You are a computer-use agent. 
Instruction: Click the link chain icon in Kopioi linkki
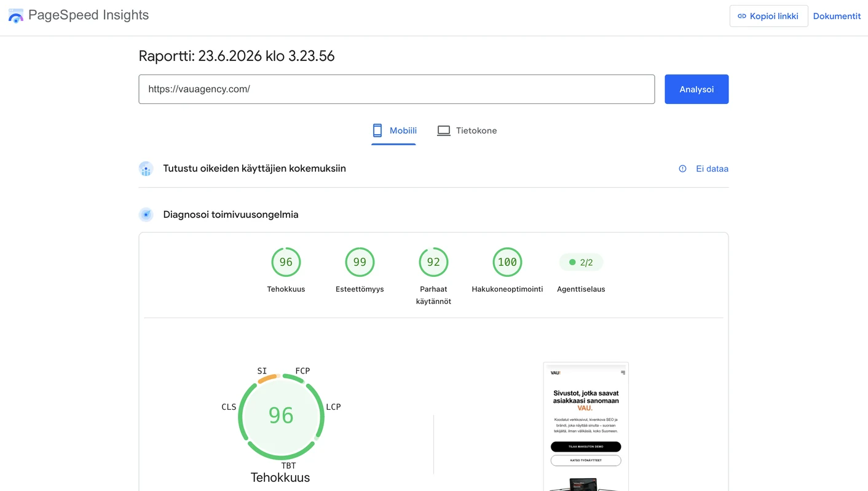(x=742, y=16)
